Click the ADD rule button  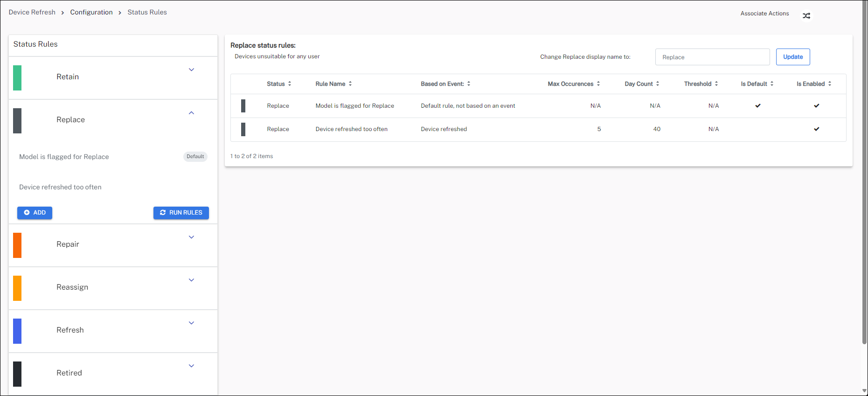click(x=35, y=213)
